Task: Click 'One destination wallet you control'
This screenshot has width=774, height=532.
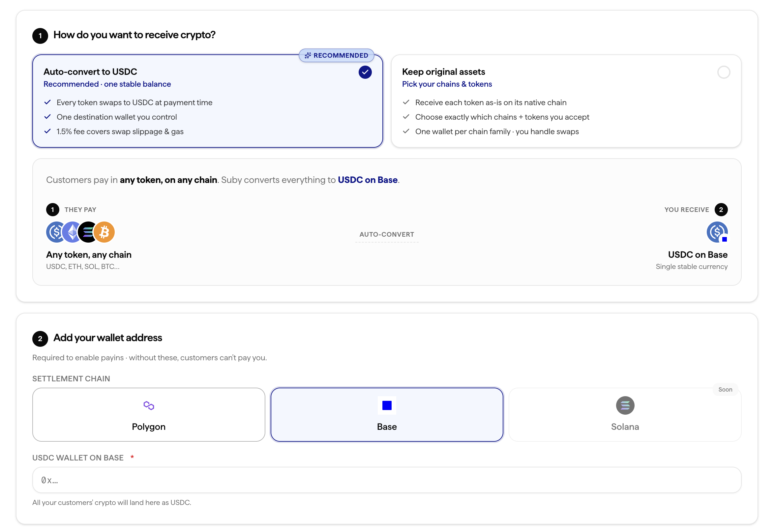Action: click(117, 117)
